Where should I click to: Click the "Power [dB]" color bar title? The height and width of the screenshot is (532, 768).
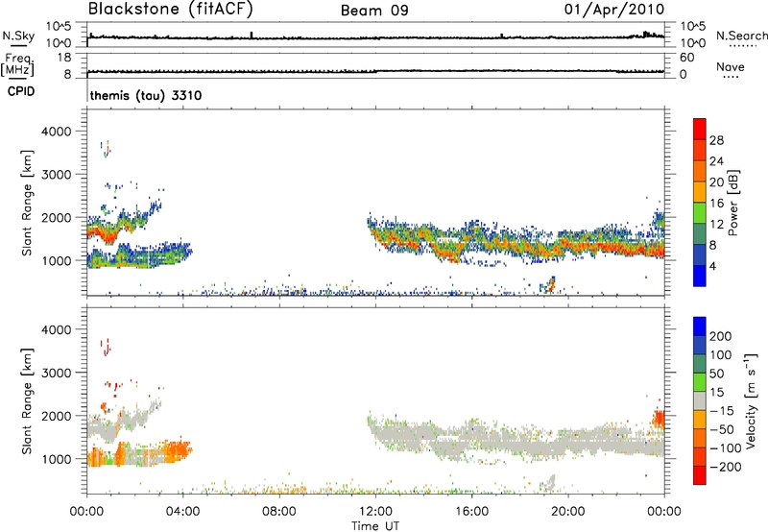click(x=732, y=203)
